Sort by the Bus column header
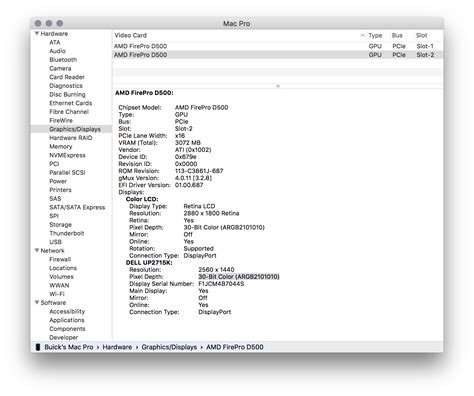474x396 pixels. (397, 35)
